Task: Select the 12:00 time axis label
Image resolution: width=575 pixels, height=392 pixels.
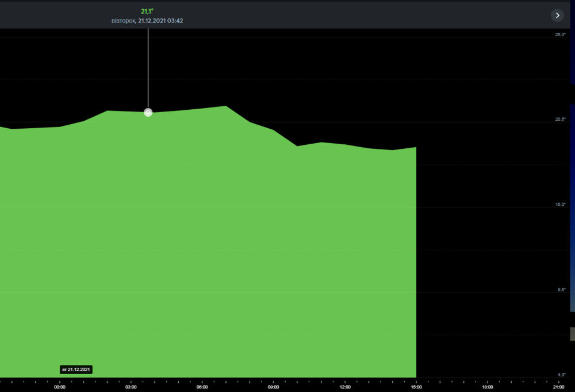Action: (x=345, y=387)
